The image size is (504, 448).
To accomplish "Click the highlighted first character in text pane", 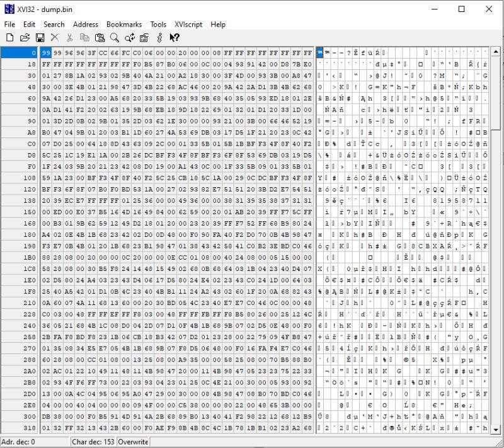I will [x=320, y=53].
